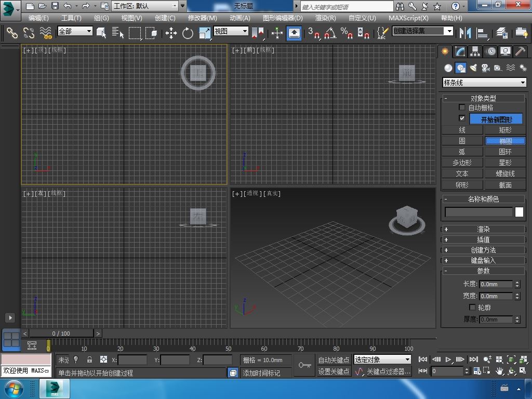Open the 渲染(R) menu

tap(325, 18)
